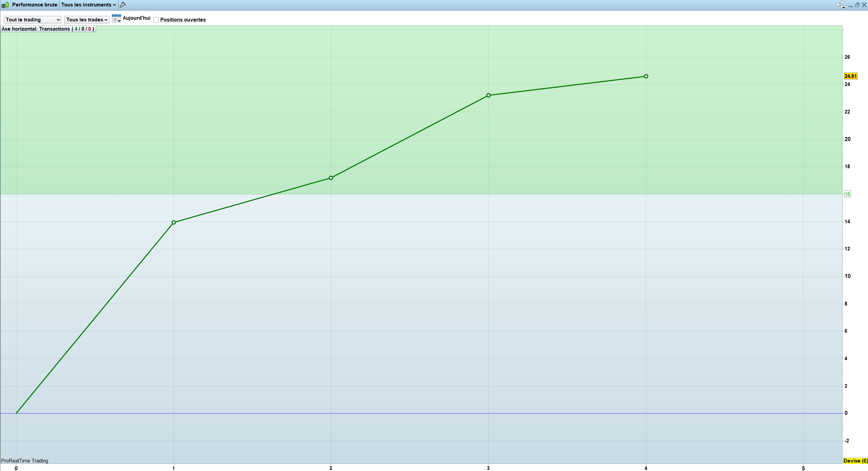Open the calendar date picker icon

tap(116, 18)
